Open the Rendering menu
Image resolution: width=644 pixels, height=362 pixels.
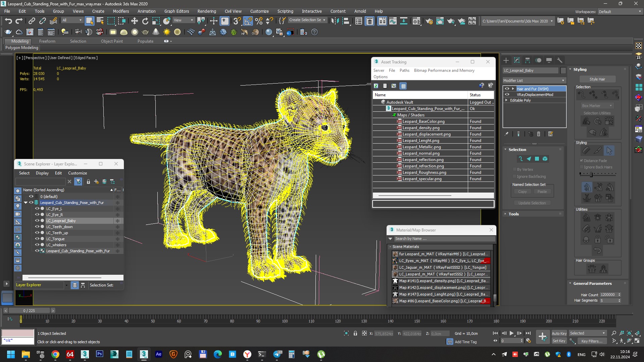pyautogui.click(x=206, y=11)
